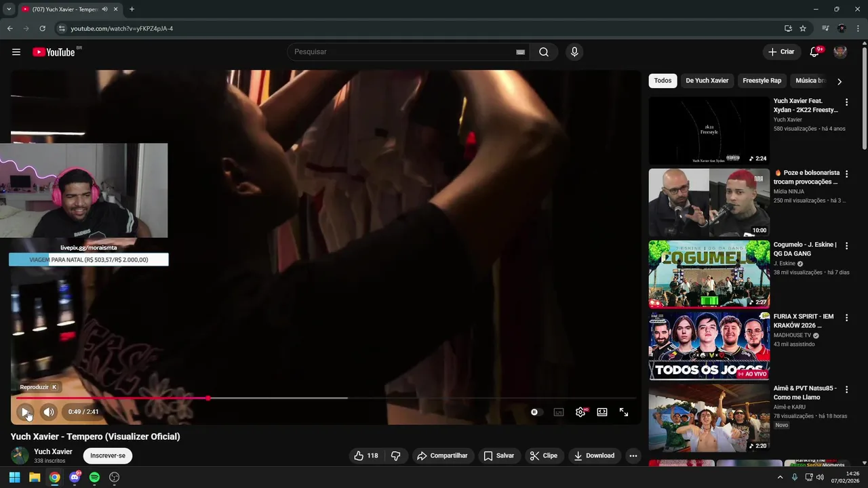
Task: Open a new browser tab
Action: point(132,9)
